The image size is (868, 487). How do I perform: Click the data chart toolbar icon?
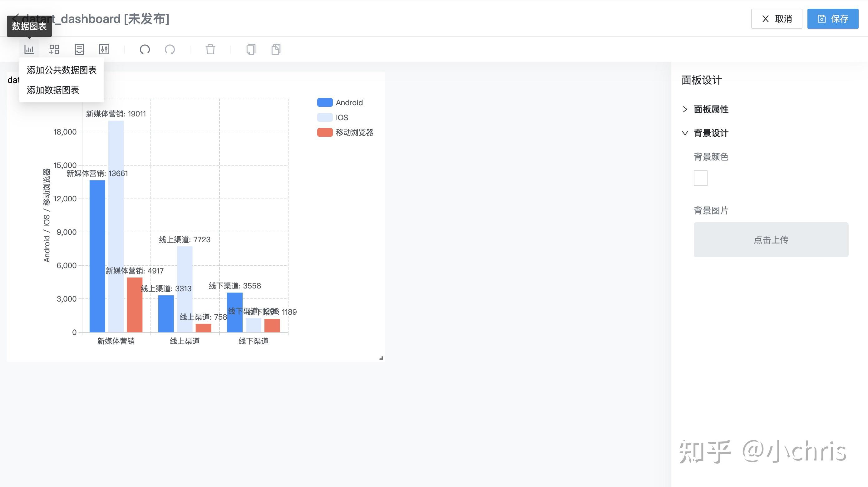pyautogui.click(x=29, y=50)
